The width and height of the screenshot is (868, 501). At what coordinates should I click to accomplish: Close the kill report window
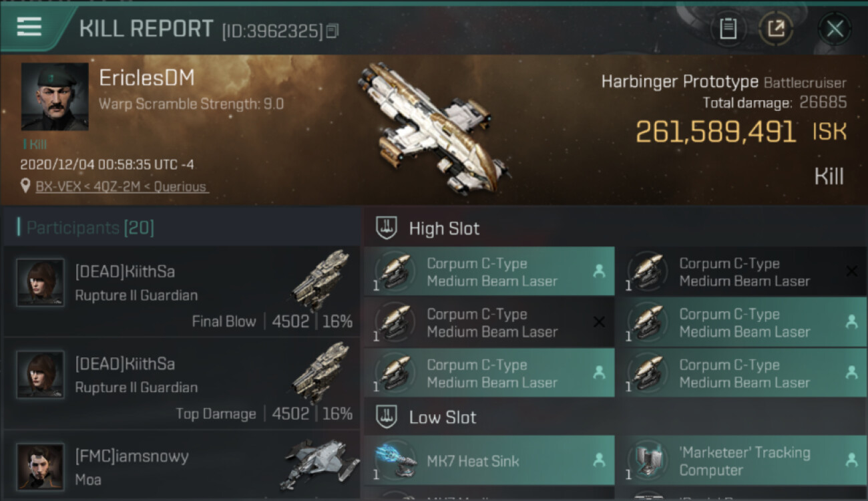pyautogui.click(x=835, y=29)
